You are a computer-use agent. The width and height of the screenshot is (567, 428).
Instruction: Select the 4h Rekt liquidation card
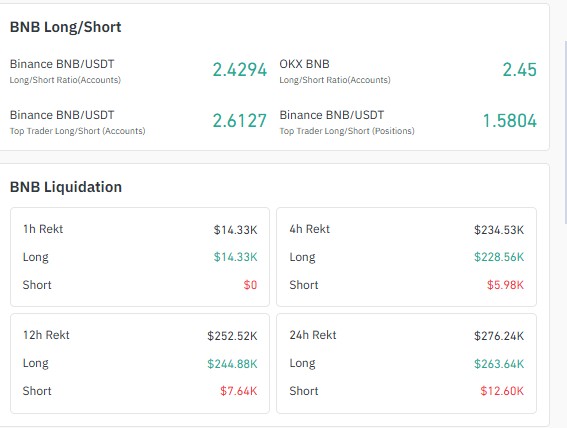pos(406,257)
